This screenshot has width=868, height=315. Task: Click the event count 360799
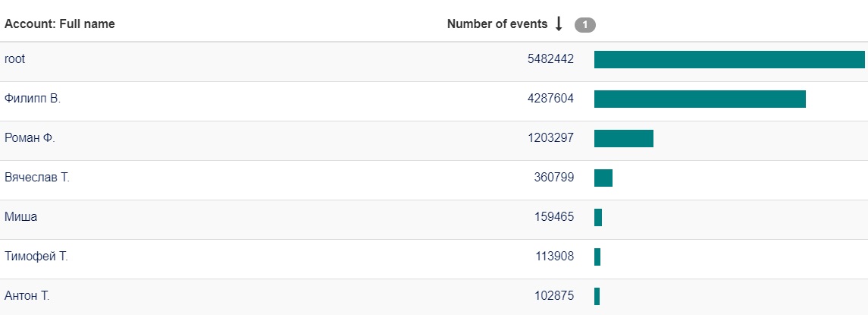(x=554, y=178)
